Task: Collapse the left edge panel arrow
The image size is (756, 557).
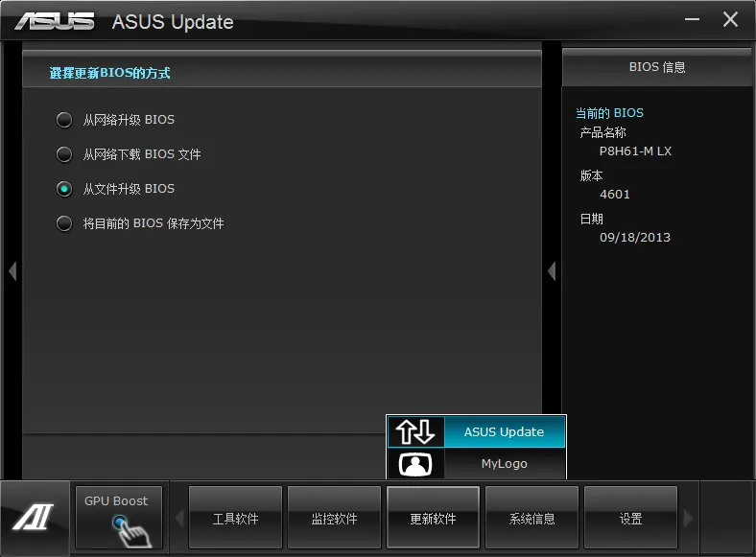Action: [x=12, y=271]
